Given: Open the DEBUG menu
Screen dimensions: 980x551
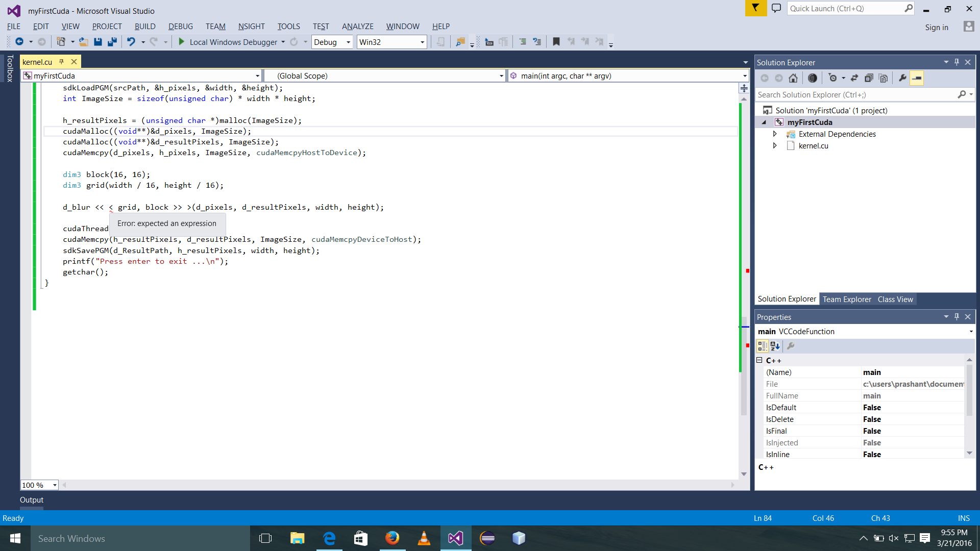Looking at the screenshot, I should click(181, 26).
